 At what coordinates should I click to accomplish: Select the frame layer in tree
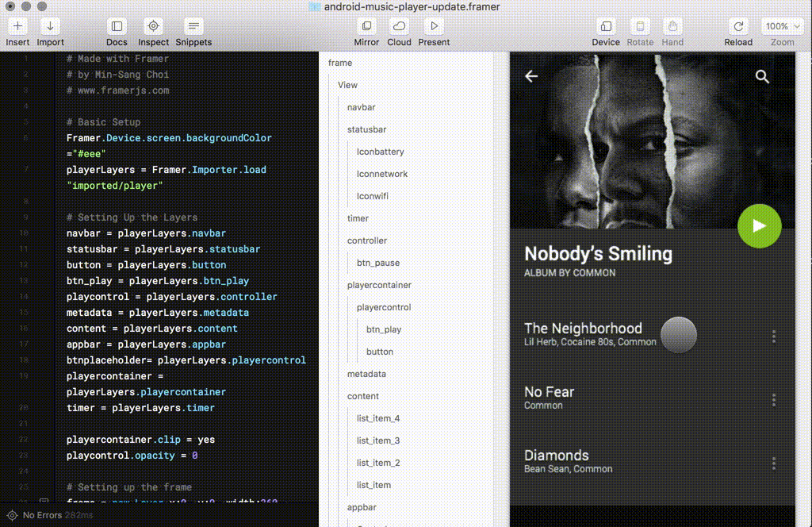(x=340, y=63)
